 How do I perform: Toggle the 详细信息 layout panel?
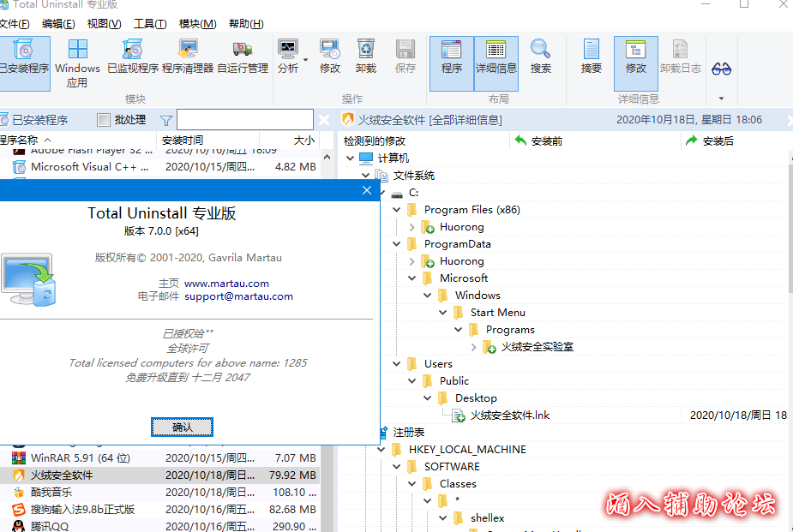click(x=496, y=63)
